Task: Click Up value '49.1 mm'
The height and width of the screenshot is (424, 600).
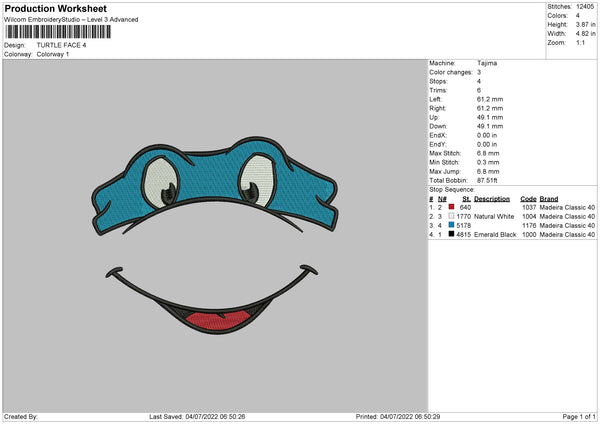Action: coord(490,117)
